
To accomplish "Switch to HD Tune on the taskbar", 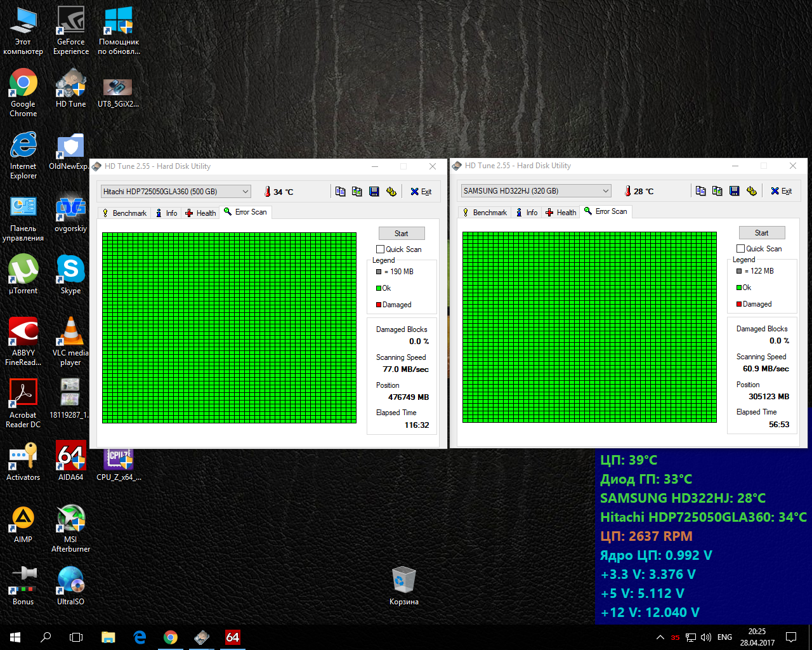I will (202, 637).
